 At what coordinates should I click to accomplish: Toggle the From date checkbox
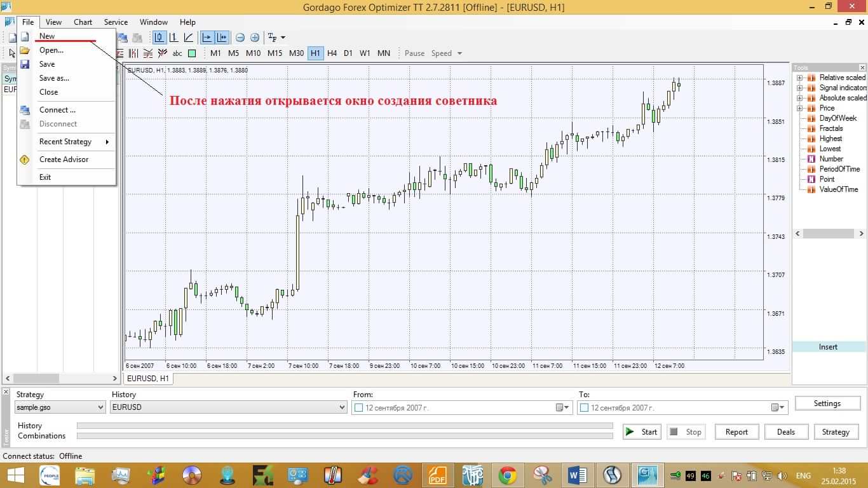359,407
